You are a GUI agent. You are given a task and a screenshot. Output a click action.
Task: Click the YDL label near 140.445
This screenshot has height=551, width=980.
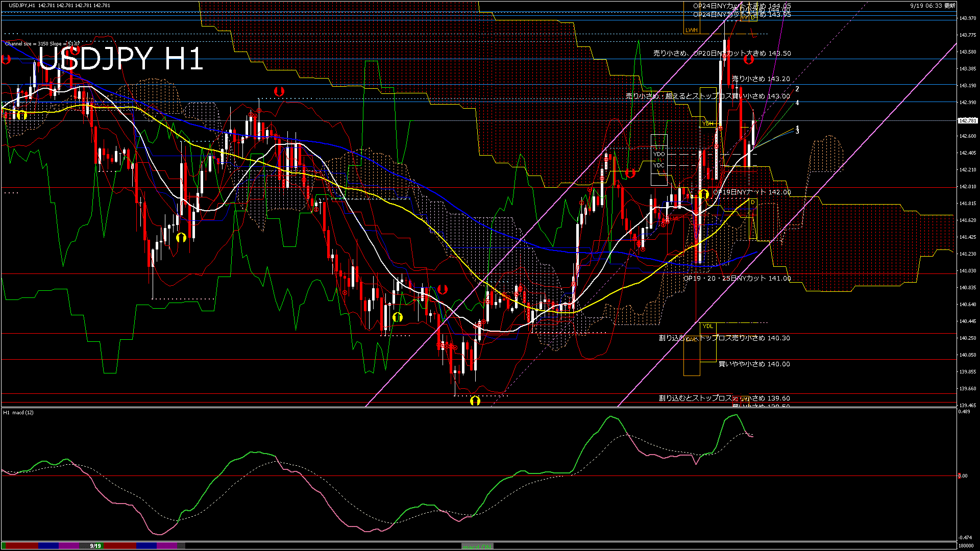point(707,326)
